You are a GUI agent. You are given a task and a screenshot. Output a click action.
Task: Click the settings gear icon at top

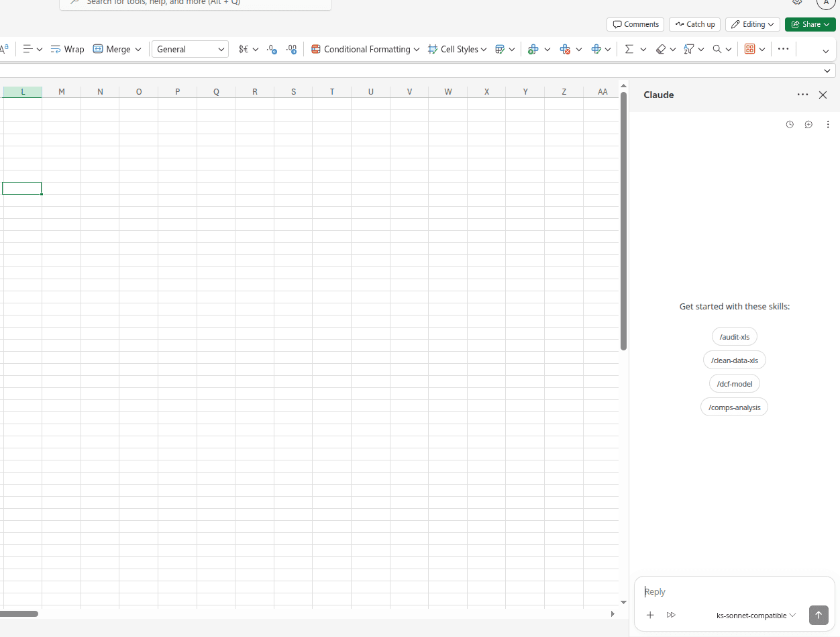[797, 2]
